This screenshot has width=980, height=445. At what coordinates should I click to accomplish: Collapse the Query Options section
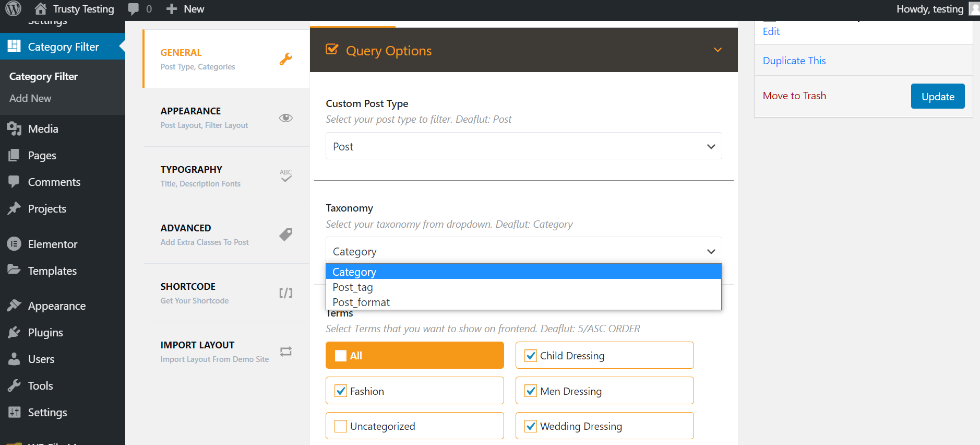[718, 50]
